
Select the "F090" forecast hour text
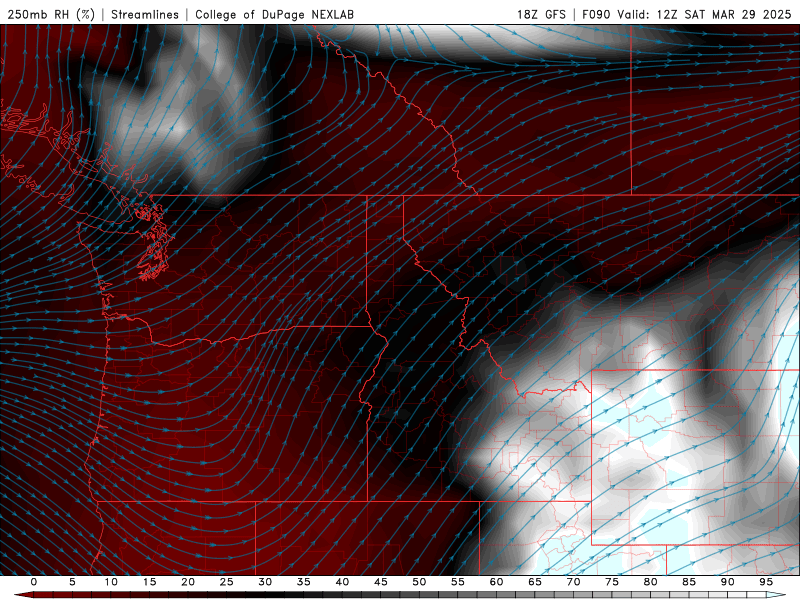[x=597, y=14]
